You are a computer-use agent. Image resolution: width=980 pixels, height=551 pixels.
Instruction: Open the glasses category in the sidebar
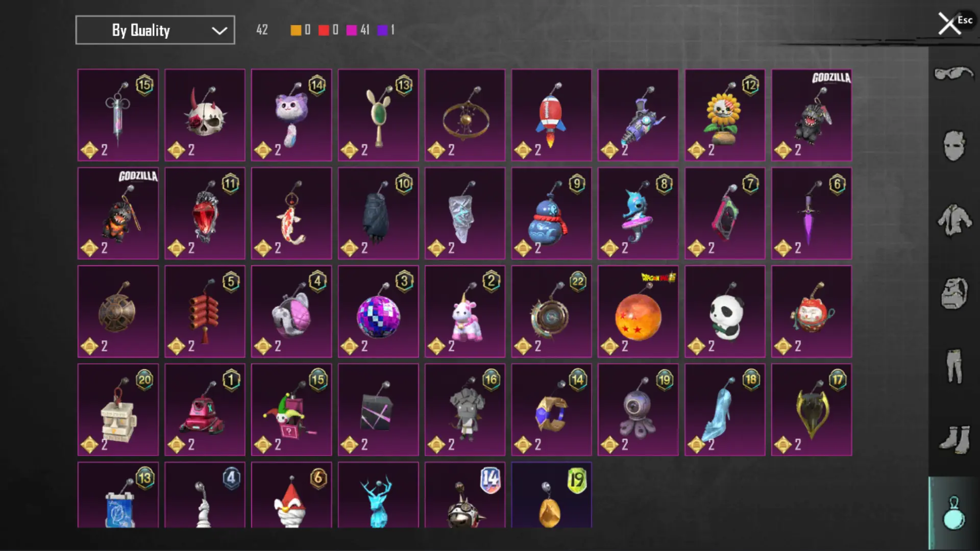953,74
